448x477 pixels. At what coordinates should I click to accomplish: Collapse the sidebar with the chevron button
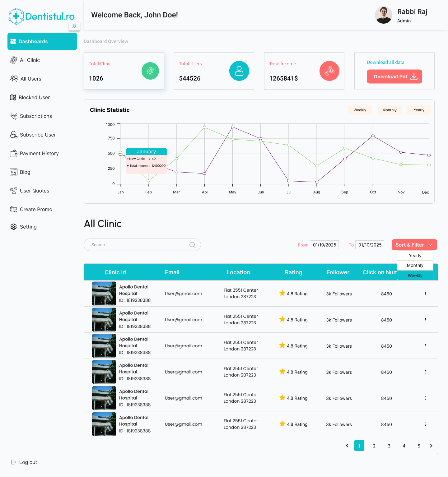(74, 26)
